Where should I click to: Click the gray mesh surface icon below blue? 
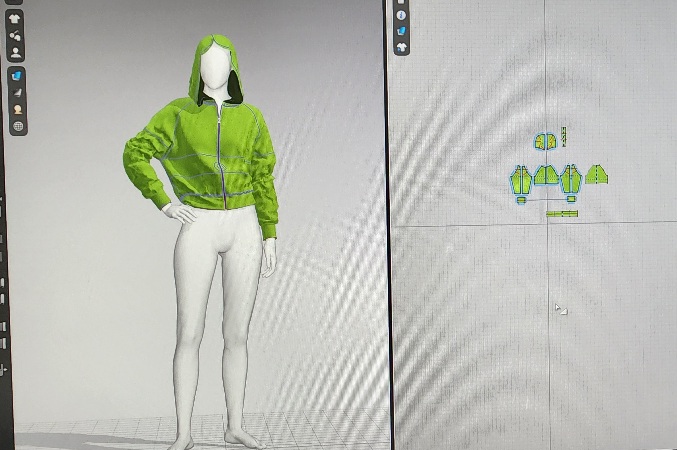tap(17, 93)
